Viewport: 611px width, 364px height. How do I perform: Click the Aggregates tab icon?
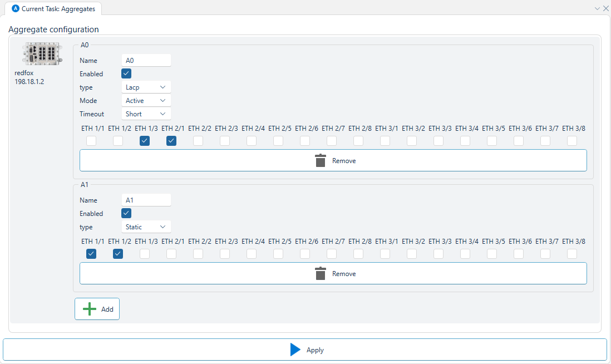(16, 9)
